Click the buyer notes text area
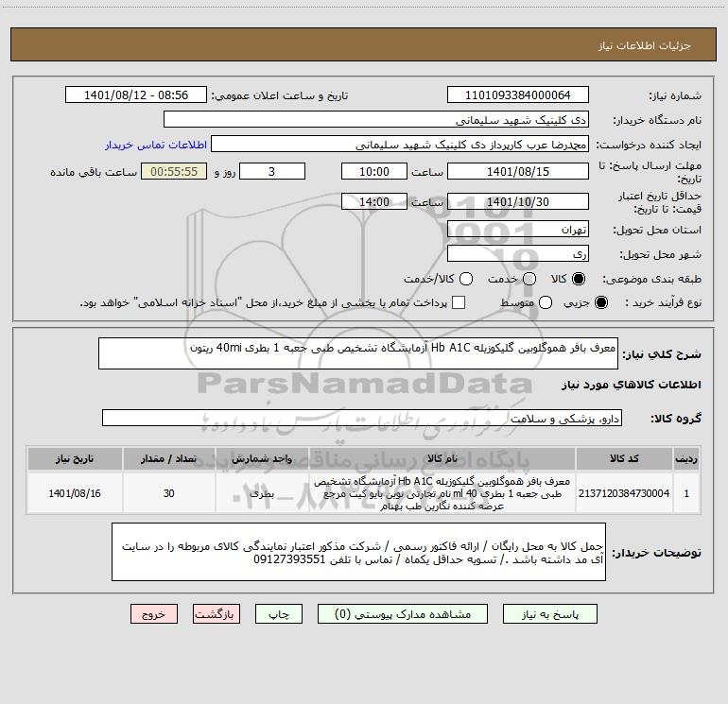The height and width of the screenshot is (704, 728). click(x=358, y=552)
